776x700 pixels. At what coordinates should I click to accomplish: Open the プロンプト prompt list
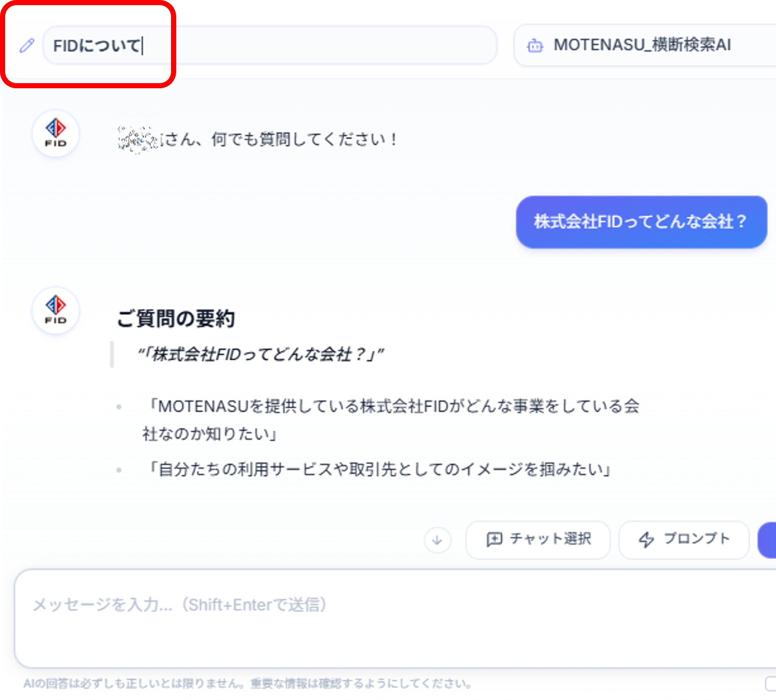pos(684,539)
